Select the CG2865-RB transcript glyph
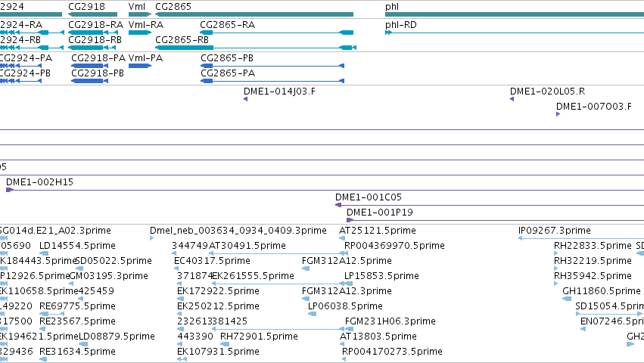Image resolution: width=644 pixels, height=363 pixels. (256, 48)
